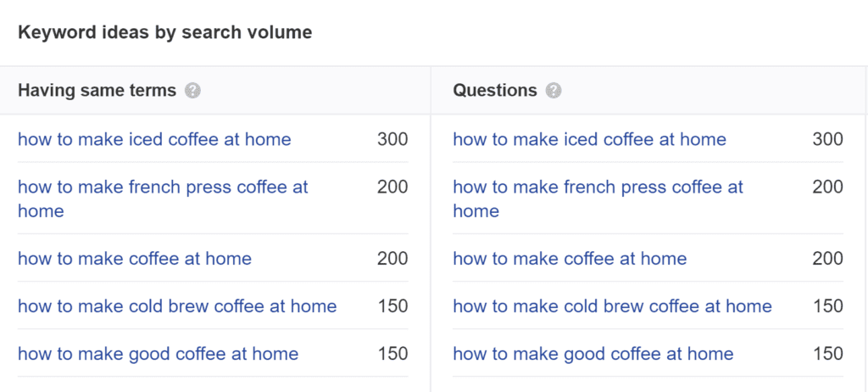Click volume 200 for french press under Having same terms
Image resolution: width=868 pixels, height=392 pixels.
click(x=392, y=187)
